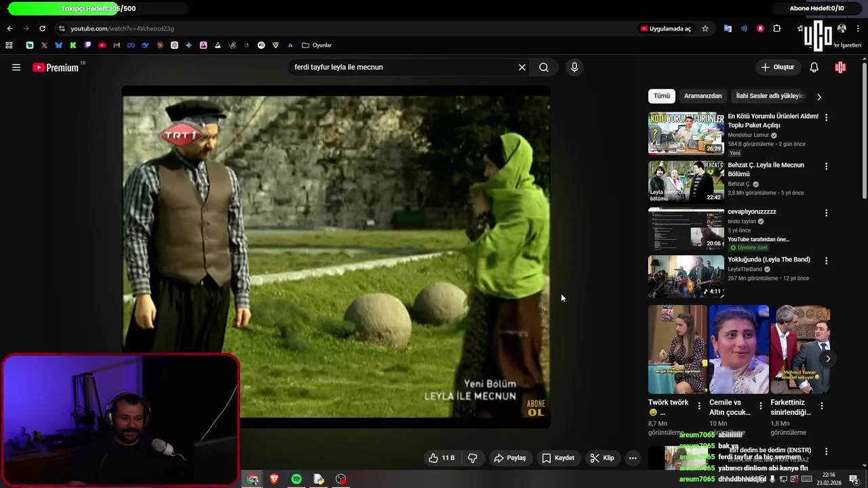Open Spotify from the taskbar
The width and height of the screenshot is (868, 488).
[296, 479]
